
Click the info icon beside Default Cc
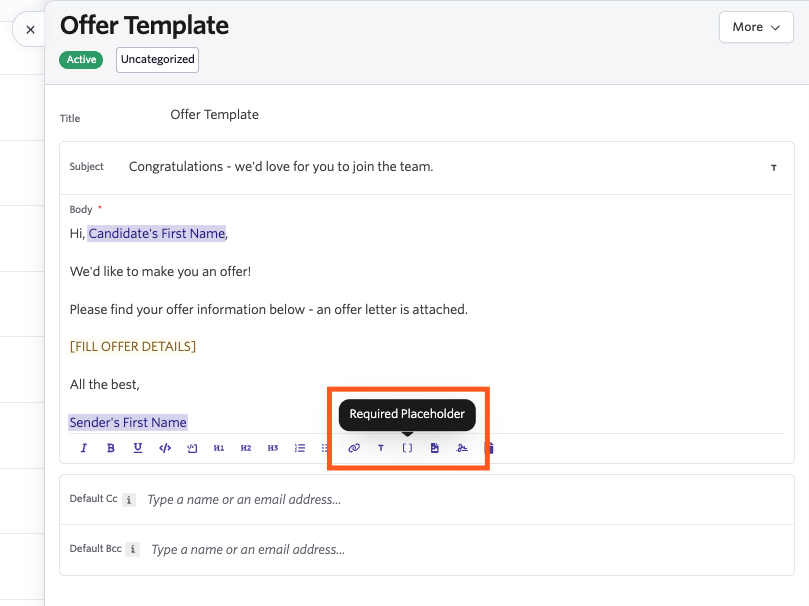(129, 500)
